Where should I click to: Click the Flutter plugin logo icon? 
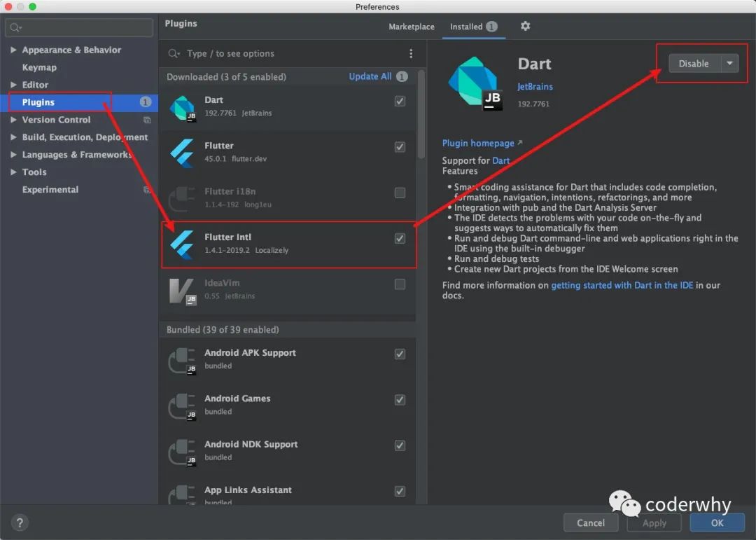(182, 153)
